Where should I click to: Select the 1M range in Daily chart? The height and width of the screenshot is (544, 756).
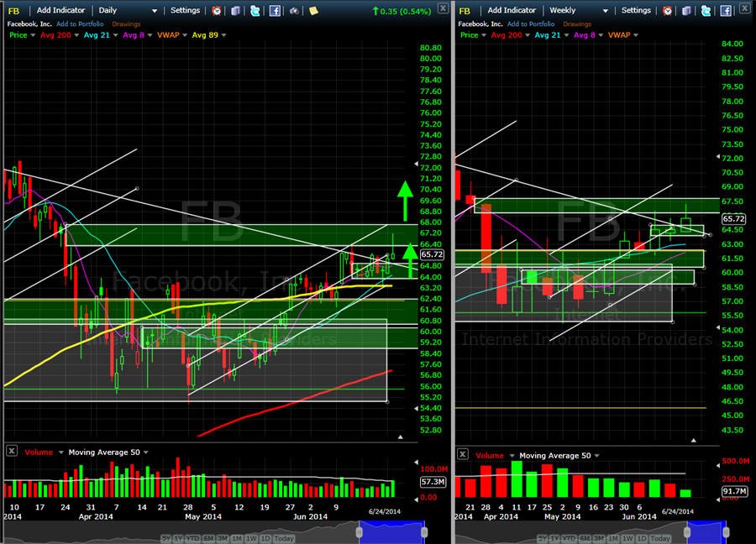(237, 538)
